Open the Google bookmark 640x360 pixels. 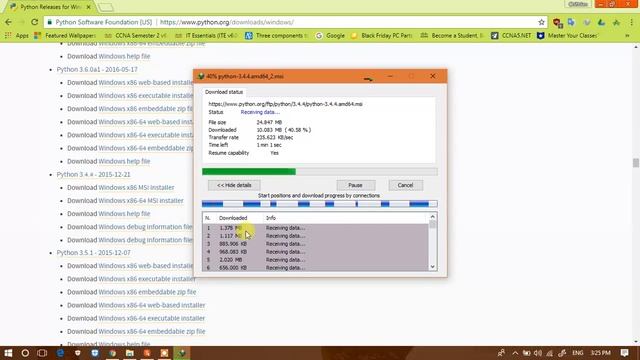coord(331,36)
